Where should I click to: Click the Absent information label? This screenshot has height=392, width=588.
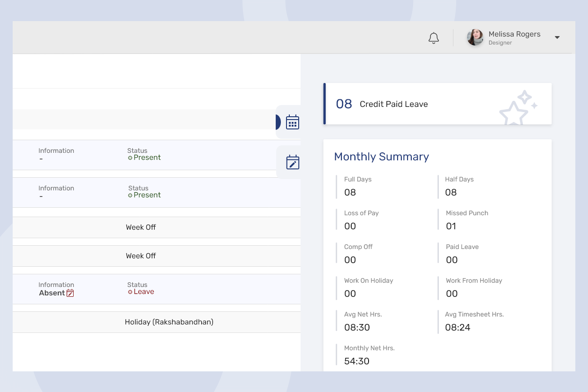(x=52, y=293)
